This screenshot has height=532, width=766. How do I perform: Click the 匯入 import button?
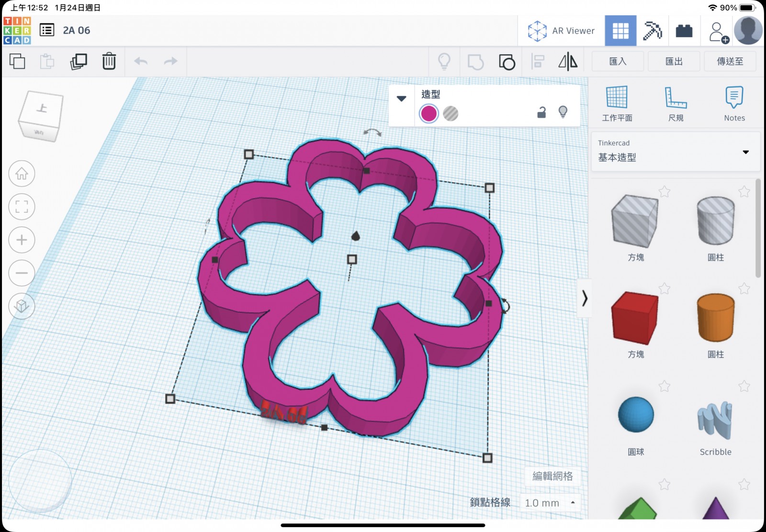[618, 61]
